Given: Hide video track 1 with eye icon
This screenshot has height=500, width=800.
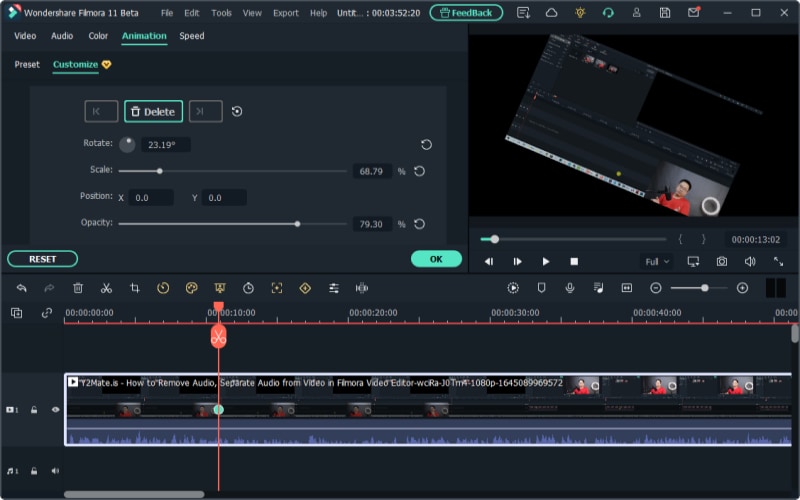Looking at the screenshot, I should click(x=56, y=410).
